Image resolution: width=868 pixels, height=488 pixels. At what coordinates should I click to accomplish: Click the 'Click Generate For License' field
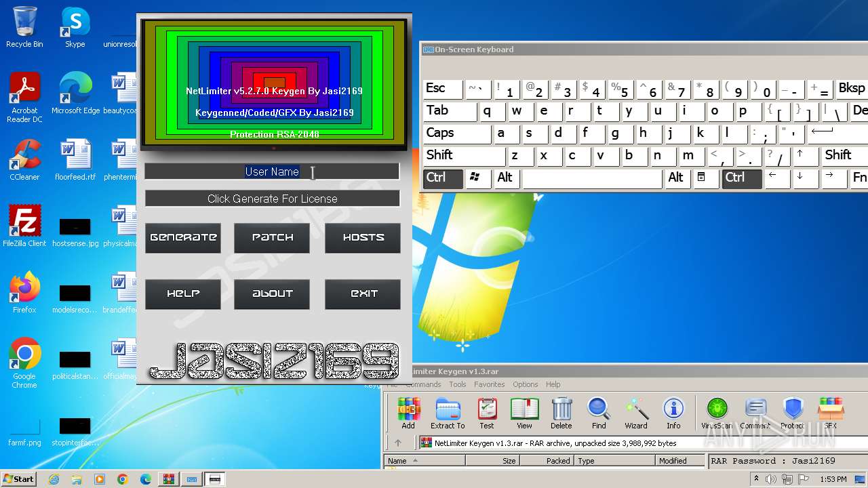click(272, 199)
